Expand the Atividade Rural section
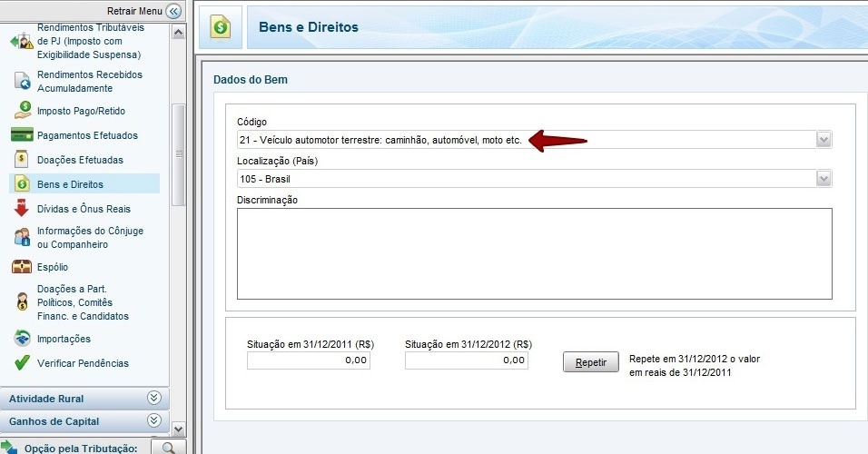868x454 pixels. click(x=154, y=399)
